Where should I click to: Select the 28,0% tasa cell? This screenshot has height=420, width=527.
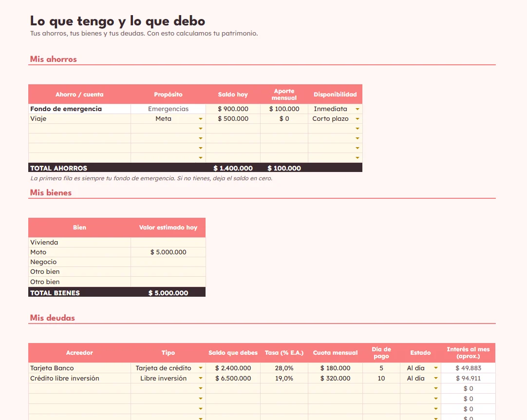(x=284, y=368)
